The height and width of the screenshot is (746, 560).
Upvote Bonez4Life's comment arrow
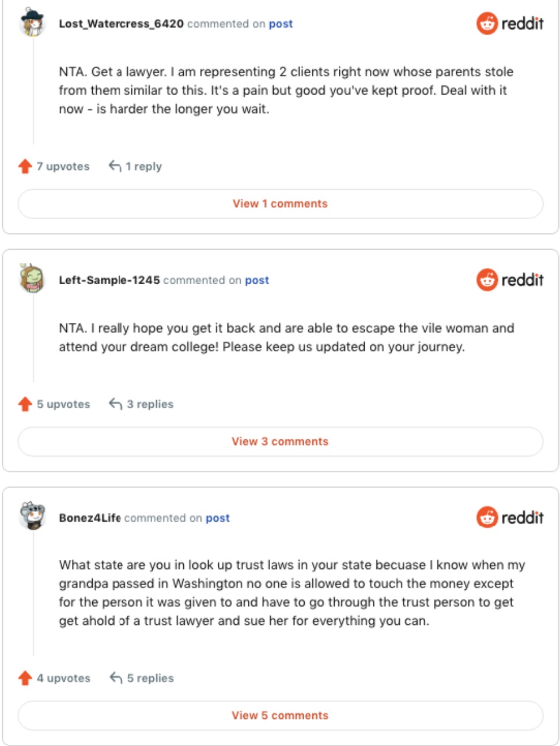coord(25,678)
